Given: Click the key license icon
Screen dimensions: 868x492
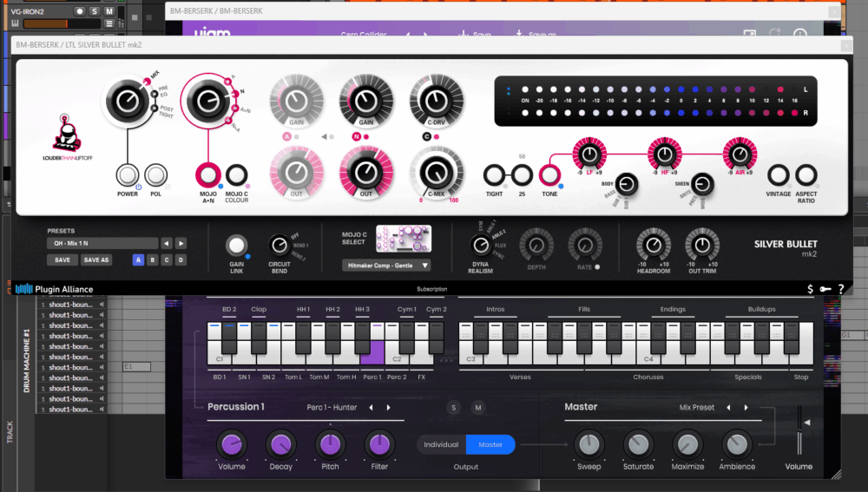Looking at the screenshot, I should pos(825,289).
